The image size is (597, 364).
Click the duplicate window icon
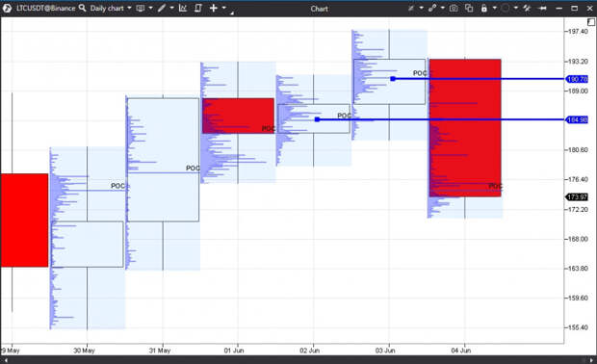(x=469, y=8)
